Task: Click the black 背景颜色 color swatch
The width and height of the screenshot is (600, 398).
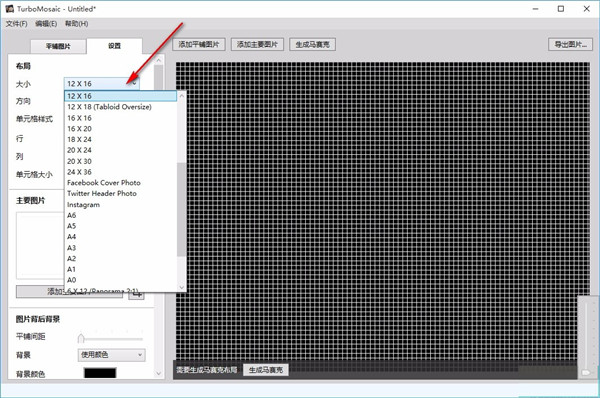Action: click(x=100, y=373)
